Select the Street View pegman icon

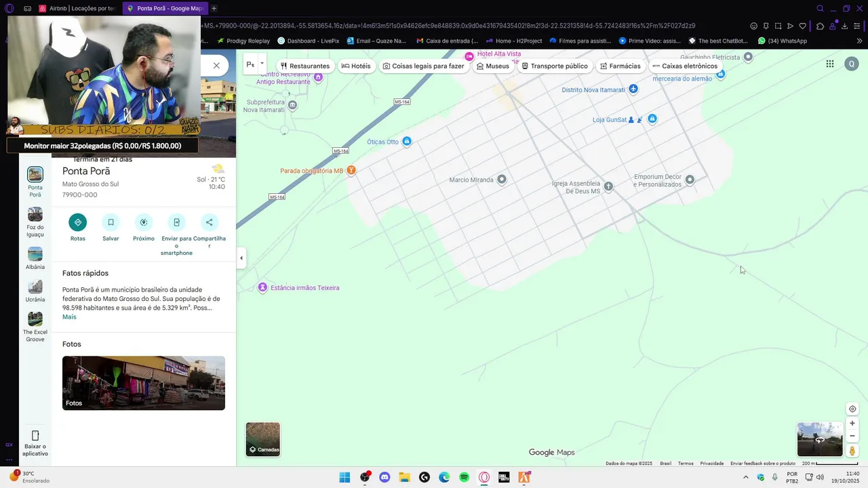click(852, 451)
